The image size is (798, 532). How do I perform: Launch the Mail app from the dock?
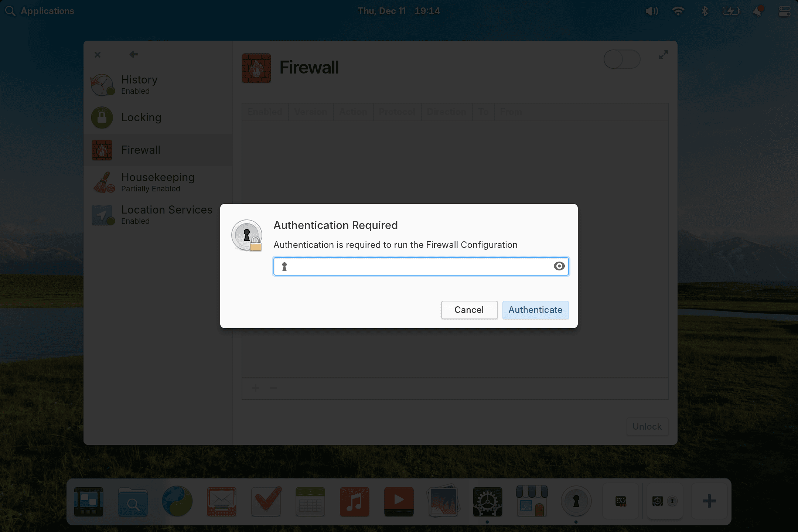(x=221, y=501)
